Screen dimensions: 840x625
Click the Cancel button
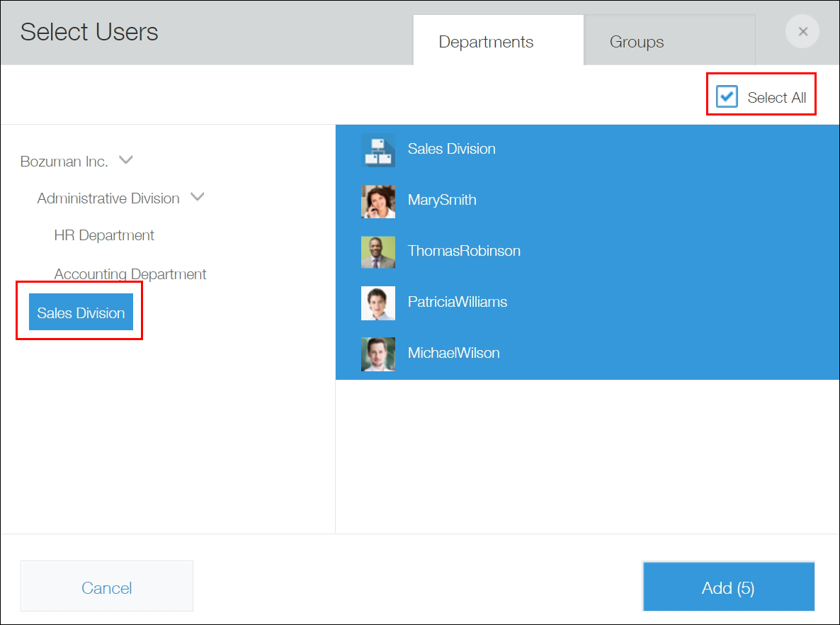click(106, 587)
